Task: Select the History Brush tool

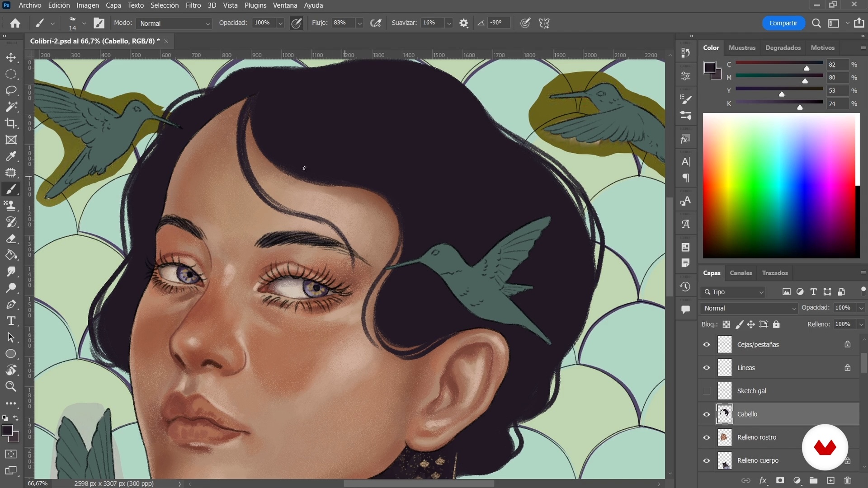Action: [11, 222]
